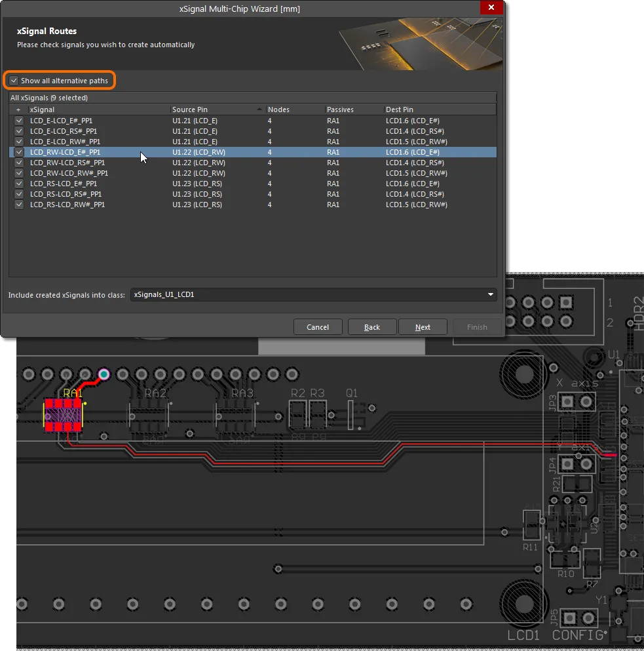Viewport: 644px width, 651px height.
Task: Click the plus column header icon
Action: pyautogui.click(x=18, y=109)
